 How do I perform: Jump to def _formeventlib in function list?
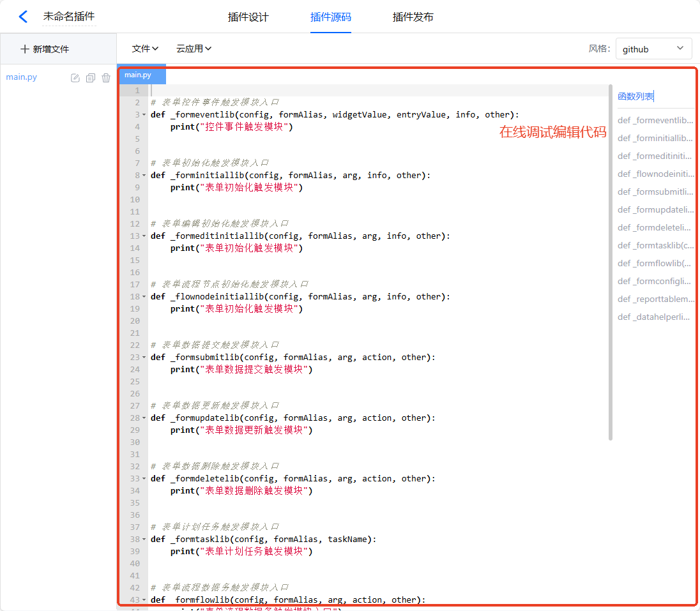tap(655, 120)
